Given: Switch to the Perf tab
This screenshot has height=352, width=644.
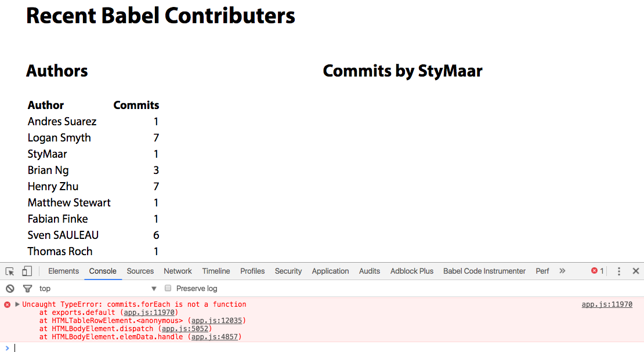Looking at the screenshot, I should pos(542,271).
